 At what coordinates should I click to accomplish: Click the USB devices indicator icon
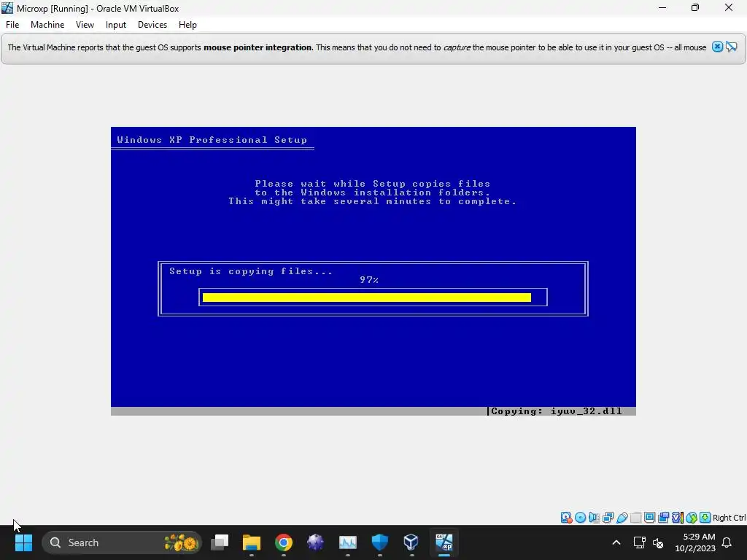pos(622,518)
